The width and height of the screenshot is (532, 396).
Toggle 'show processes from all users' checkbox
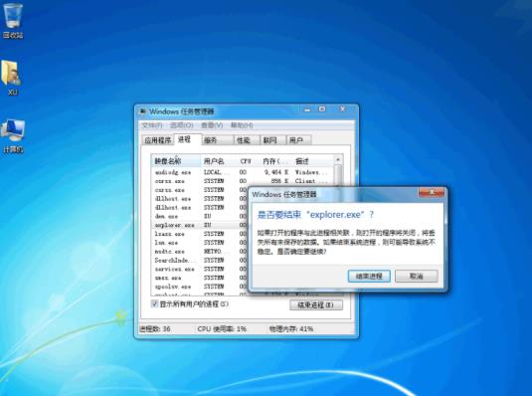tap(155, 303)
